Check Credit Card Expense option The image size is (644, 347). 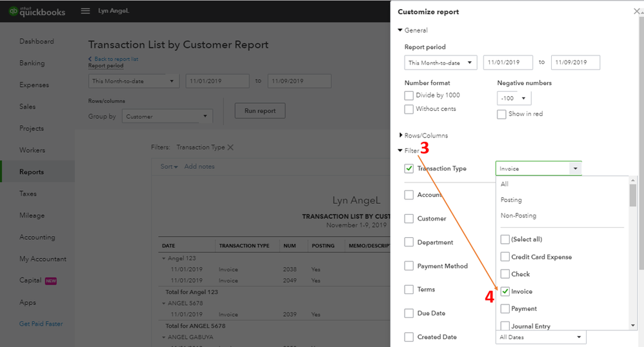505,257
